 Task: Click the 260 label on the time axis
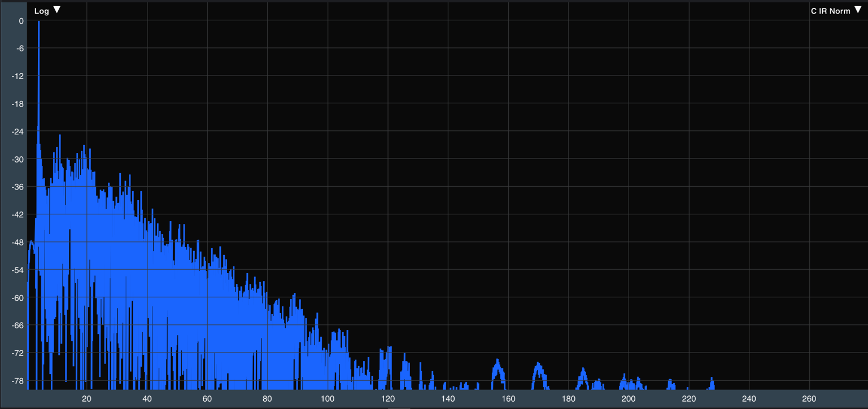click(809, 399)
